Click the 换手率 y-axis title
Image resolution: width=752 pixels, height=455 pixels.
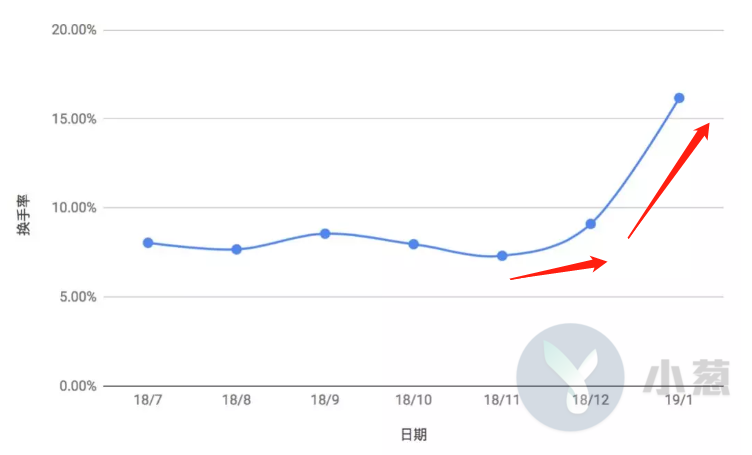coord(22,214)
